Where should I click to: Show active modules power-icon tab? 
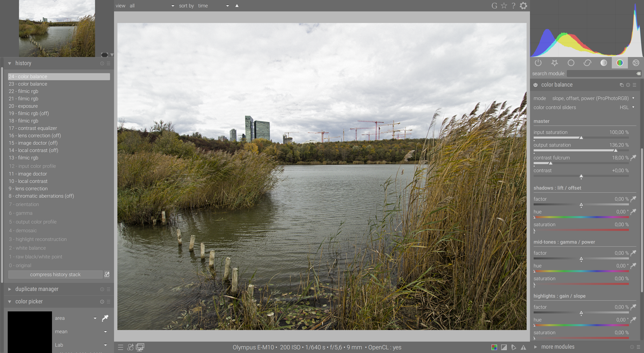coord(538,63)
